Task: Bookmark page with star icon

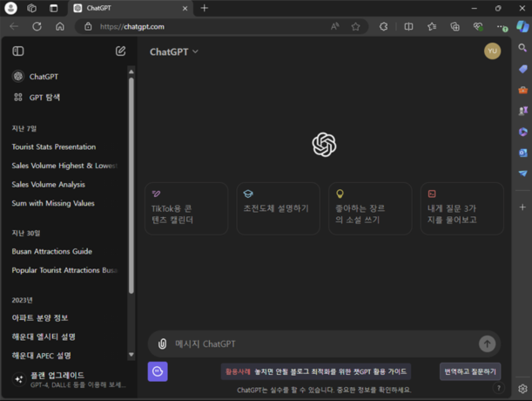Action: 355,26
